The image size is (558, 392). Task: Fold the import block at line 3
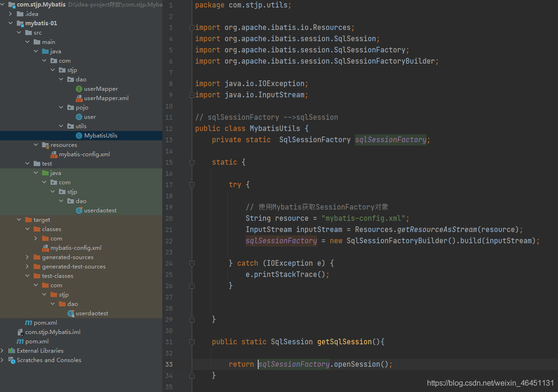point(192,28)
